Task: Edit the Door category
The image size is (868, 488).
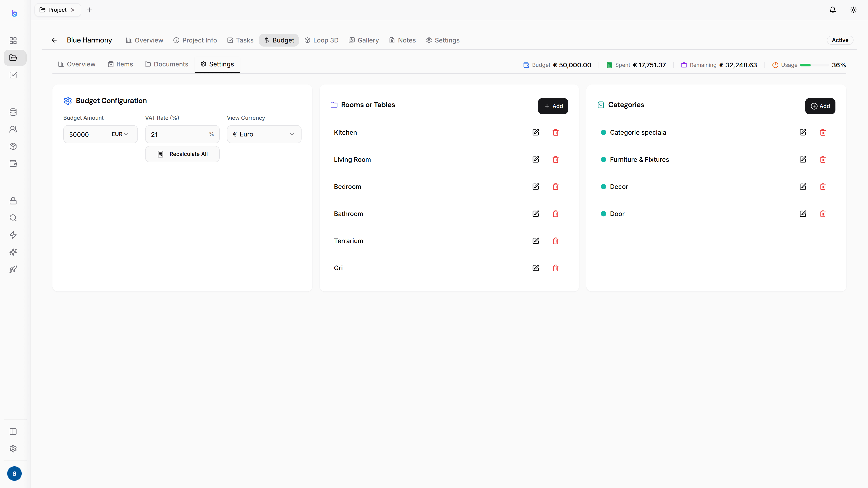Action: point(803,214)
